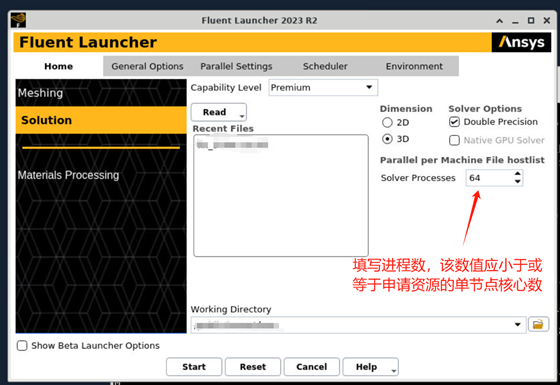Click the Fluent app icon in title bar
The height and width of the screenshot is (385, 560).
[x=18, y=20]
